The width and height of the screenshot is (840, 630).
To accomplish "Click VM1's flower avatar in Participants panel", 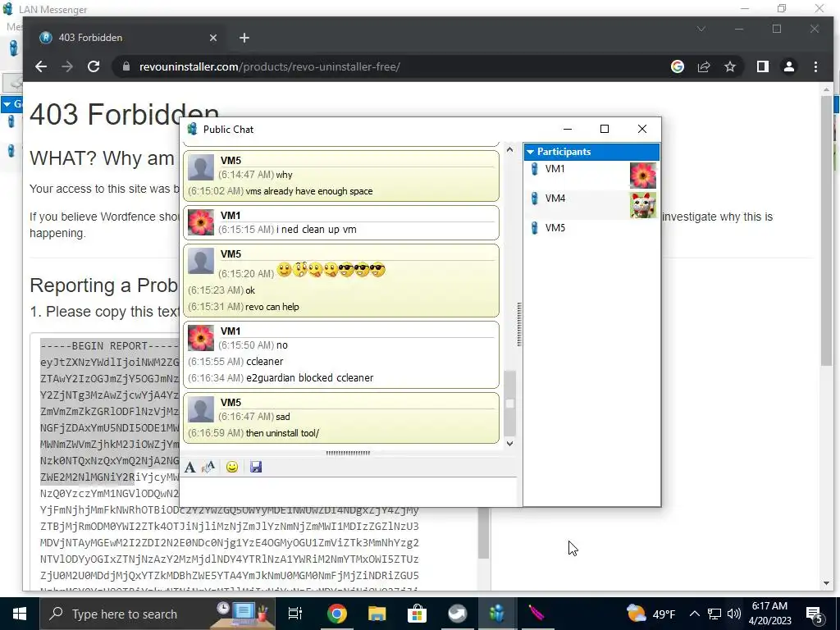I will (x=643, y=176).
